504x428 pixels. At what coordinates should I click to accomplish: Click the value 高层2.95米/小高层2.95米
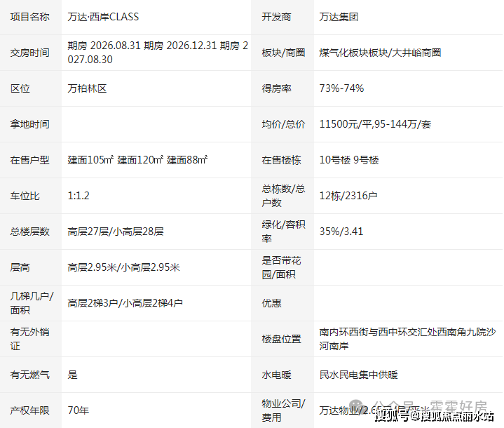coord(124,267)
